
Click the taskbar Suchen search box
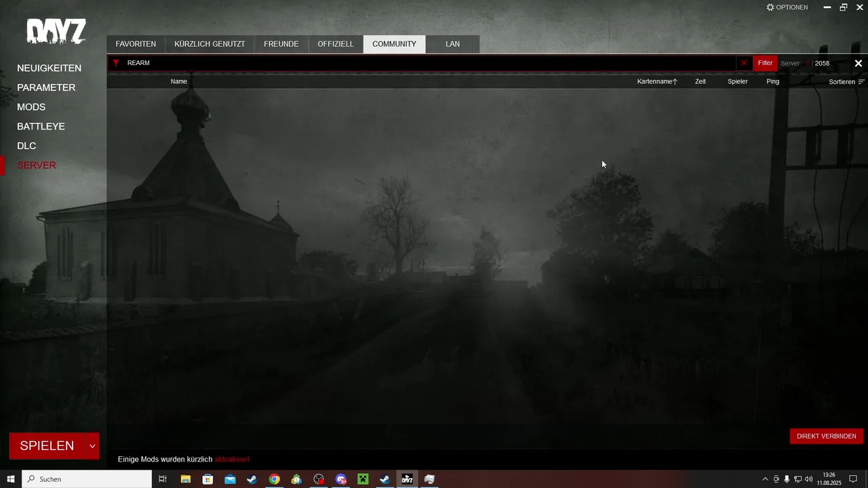point(87,479)
